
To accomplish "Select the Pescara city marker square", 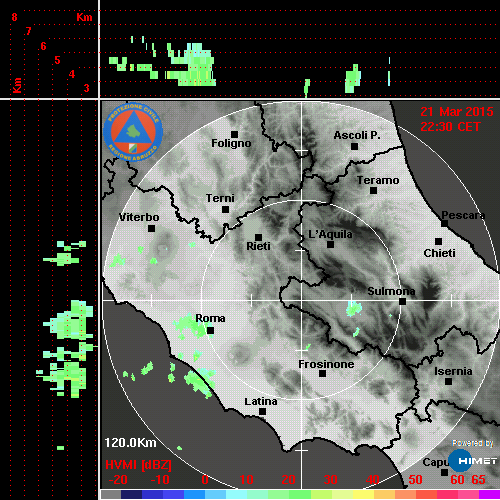I will (445, 223).
